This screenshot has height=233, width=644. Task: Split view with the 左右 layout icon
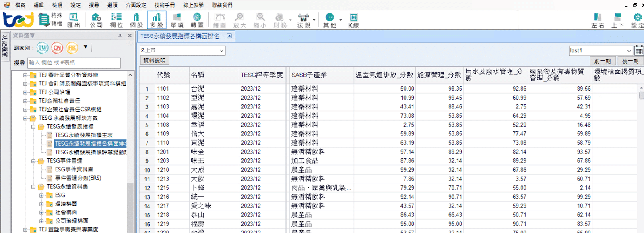click(598, 20)
